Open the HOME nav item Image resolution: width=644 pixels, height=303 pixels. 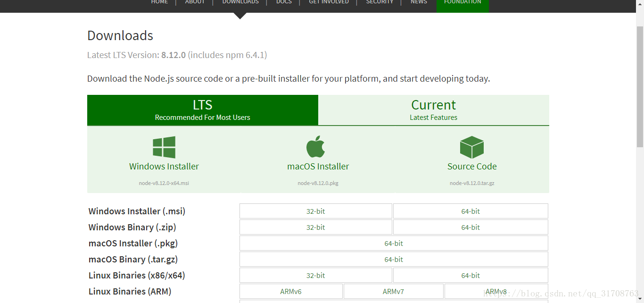pyautogui.click(x=159, y=2)
